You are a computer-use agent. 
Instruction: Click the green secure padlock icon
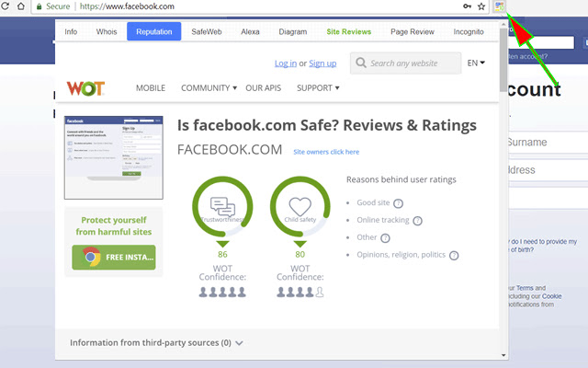click(39, 6)
